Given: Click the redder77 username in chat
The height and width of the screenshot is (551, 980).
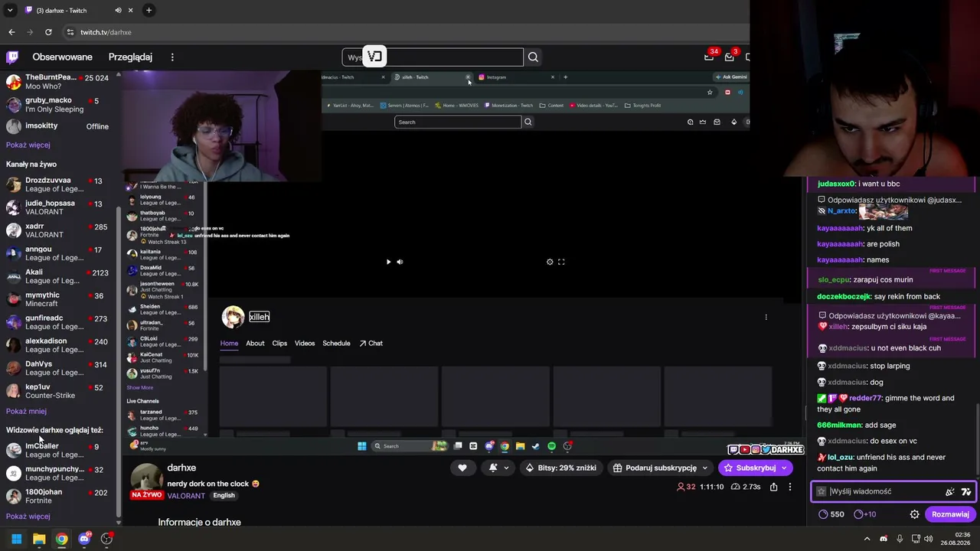Looking at the screenshot, I should tap(865, 398).
